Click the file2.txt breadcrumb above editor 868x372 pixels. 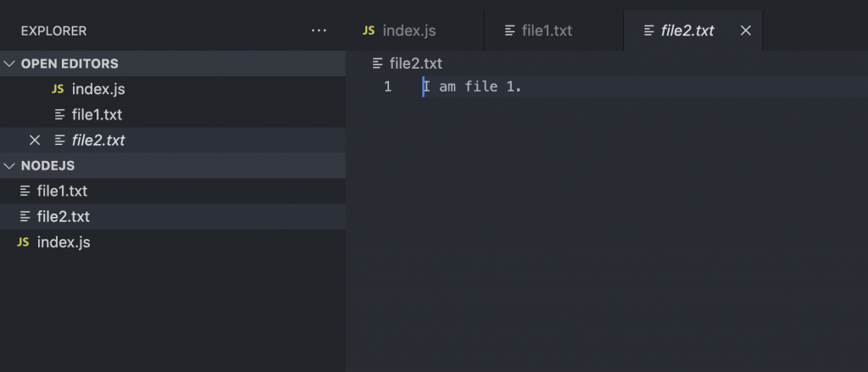click(415, 64)
